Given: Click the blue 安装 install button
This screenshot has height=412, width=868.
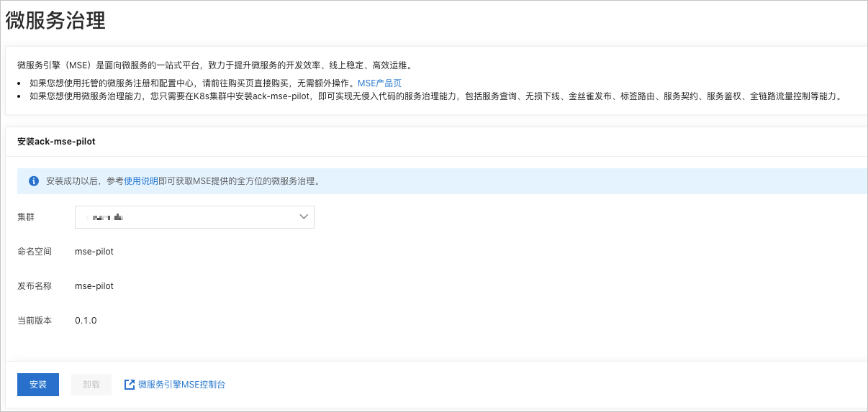Looking at the screenshot, I should tap(38, 385).
